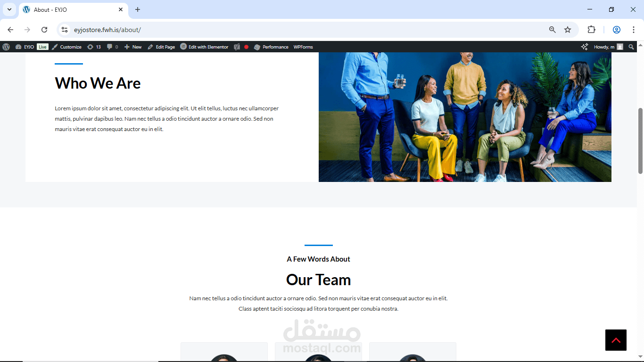Open the admin bar search magnifier

(631, 47)
